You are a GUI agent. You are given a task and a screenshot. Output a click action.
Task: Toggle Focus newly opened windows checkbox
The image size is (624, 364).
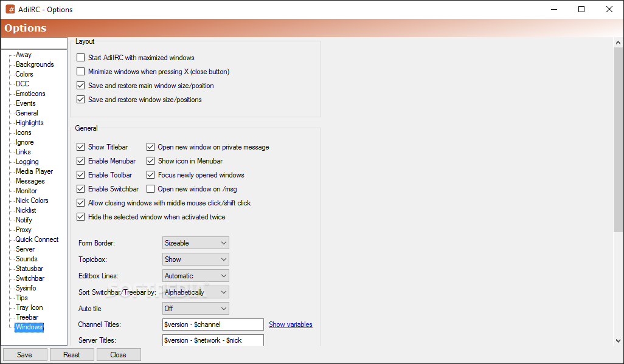[x=150, y=174]
